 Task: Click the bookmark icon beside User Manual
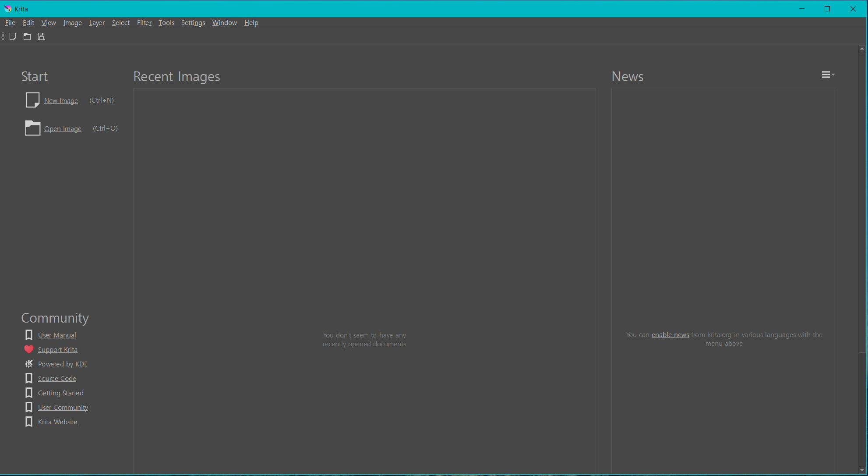click(x=29, y=335)
